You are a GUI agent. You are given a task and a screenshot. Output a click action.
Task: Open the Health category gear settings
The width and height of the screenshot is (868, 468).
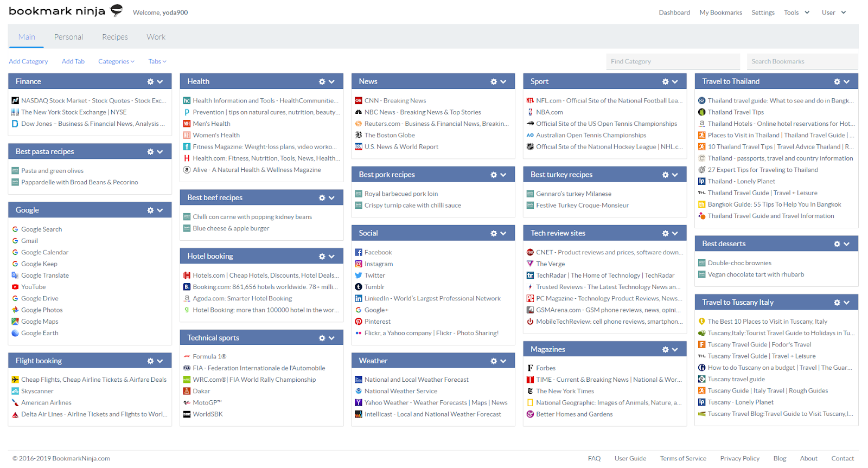click(x=322, y=82)
